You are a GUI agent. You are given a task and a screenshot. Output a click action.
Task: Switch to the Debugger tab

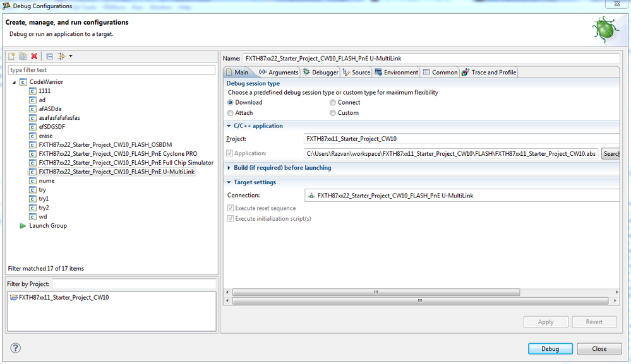click(x=321, y=73)
